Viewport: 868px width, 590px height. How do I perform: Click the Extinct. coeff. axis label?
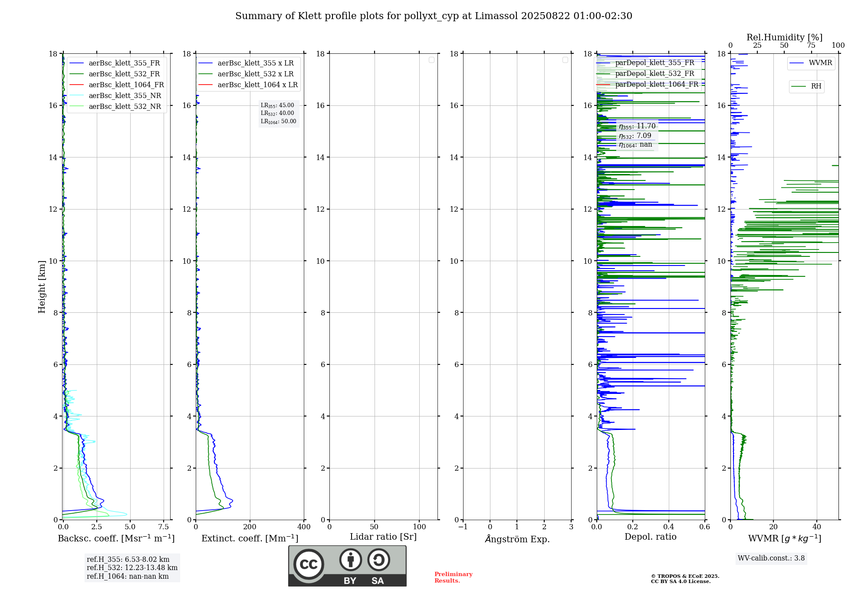click(250, 538)
